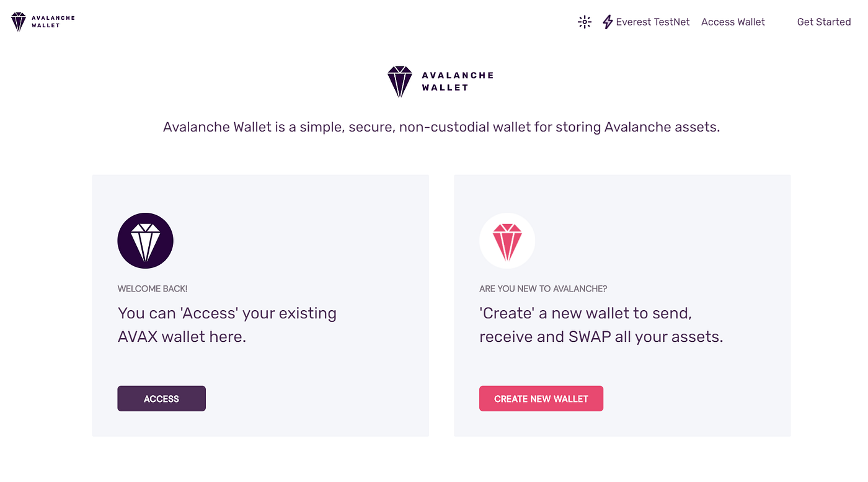Click the pink diamond icon in the white circle

pos(507,241)
